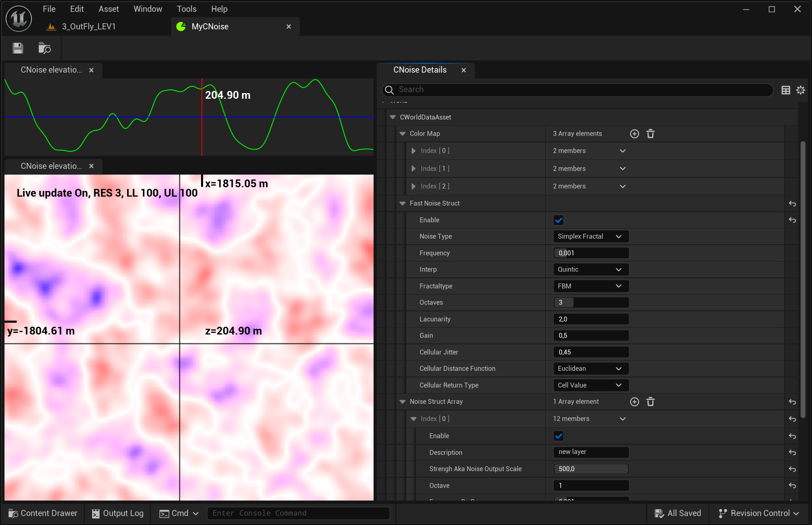Open Cellular Return Type dropdown
This screenshot has width=812, height=525.
click(x=591, y=385)
